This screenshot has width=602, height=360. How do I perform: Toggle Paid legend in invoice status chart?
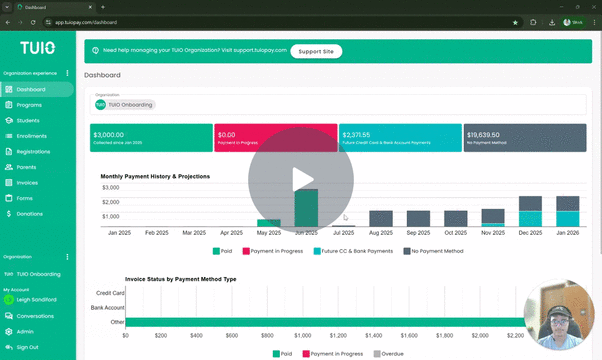(x=282, y=354)
